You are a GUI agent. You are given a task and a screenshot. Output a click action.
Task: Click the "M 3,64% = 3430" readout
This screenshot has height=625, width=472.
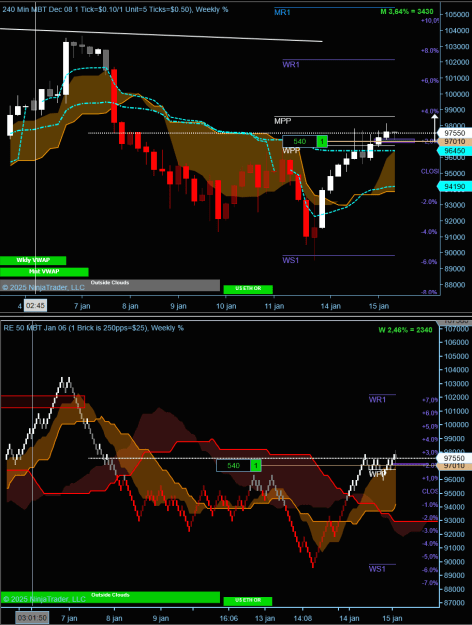coord(407,12)
